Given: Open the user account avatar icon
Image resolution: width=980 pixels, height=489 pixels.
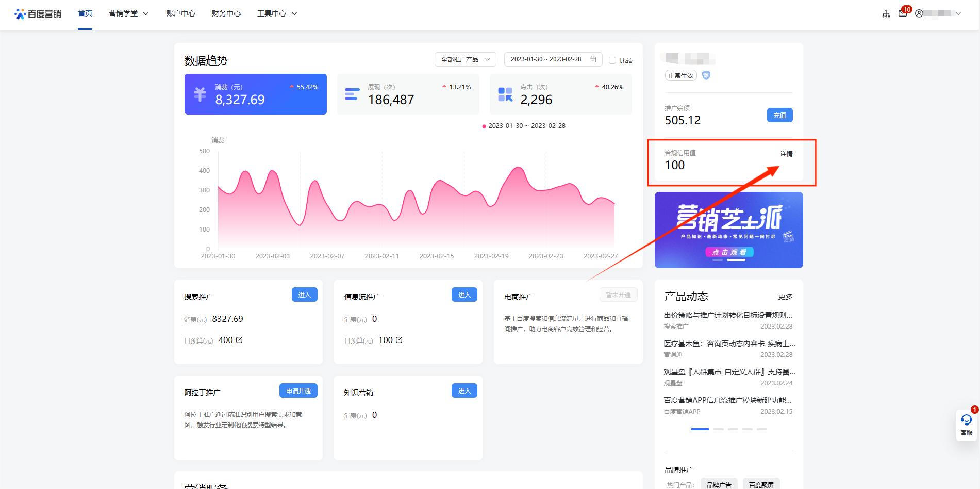Looking at the screenshot, I should pos(919,13).
